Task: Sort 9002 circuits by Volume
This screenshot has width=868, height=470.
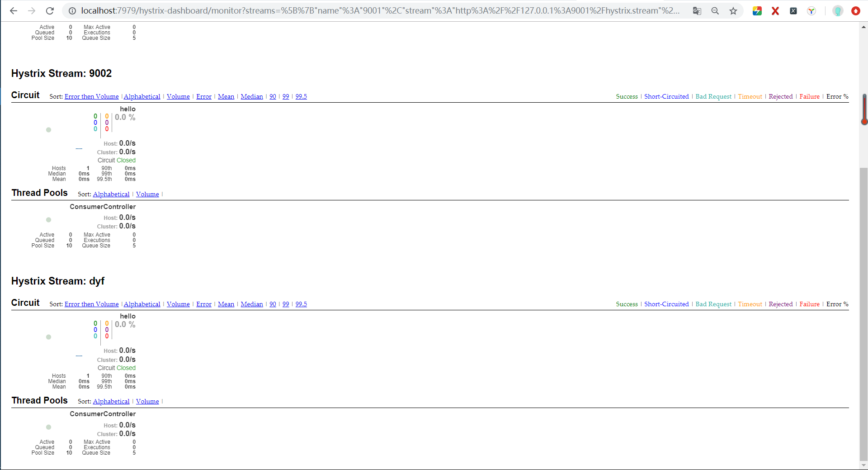Action: pos(178,96)
